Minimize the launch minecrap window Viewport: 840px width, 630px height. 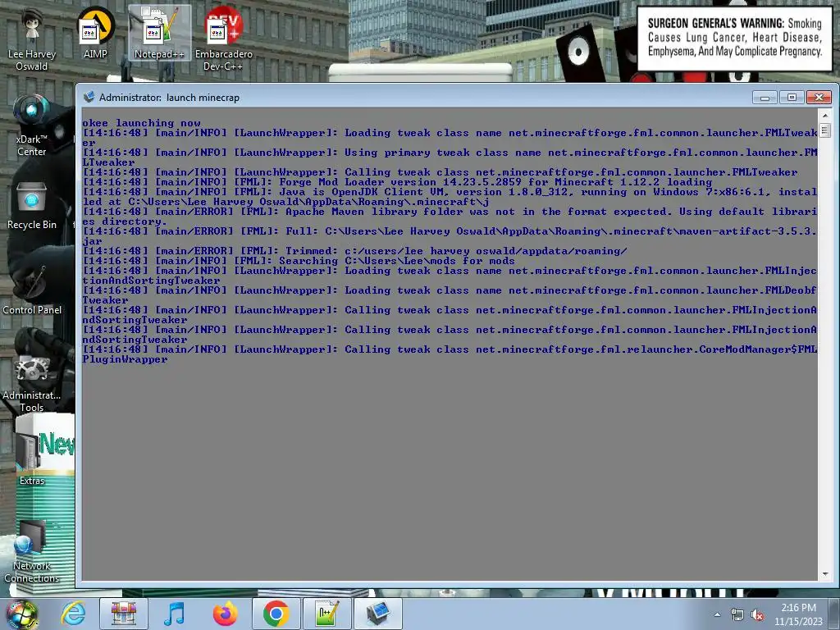pos(765,97)
